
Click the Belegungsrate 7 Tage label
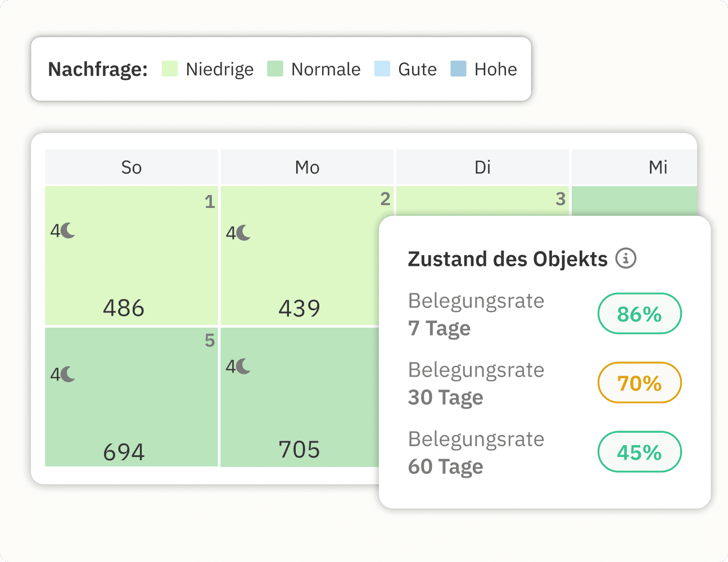click(476, 314)
